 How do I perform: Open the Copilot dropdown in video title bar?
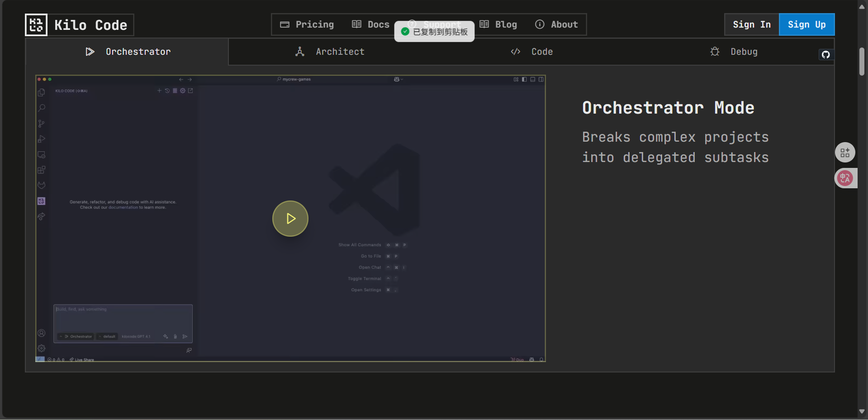(398, 79)
